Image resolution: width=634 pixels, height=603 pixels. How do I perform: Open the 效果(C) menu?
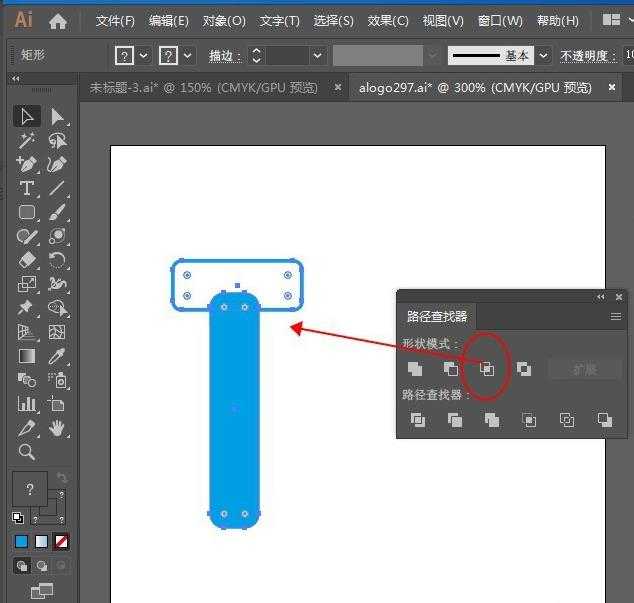tap(387, 21)
